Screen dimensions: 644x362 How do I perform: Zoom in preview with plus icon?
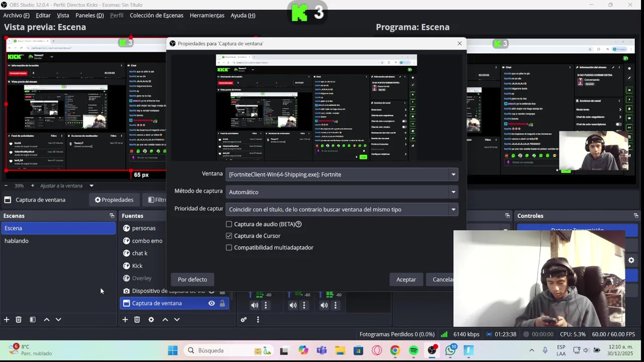point(33,186)
